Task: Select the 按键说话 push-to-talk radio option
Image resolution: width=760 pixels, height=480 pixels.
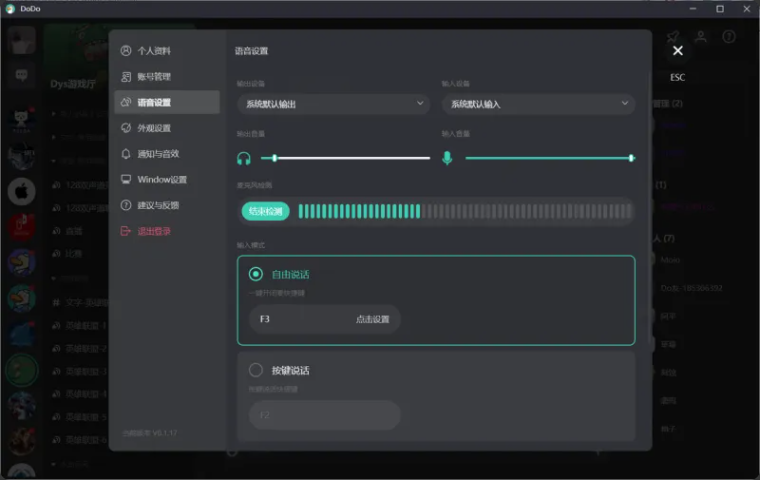Action: click(255, 370)
